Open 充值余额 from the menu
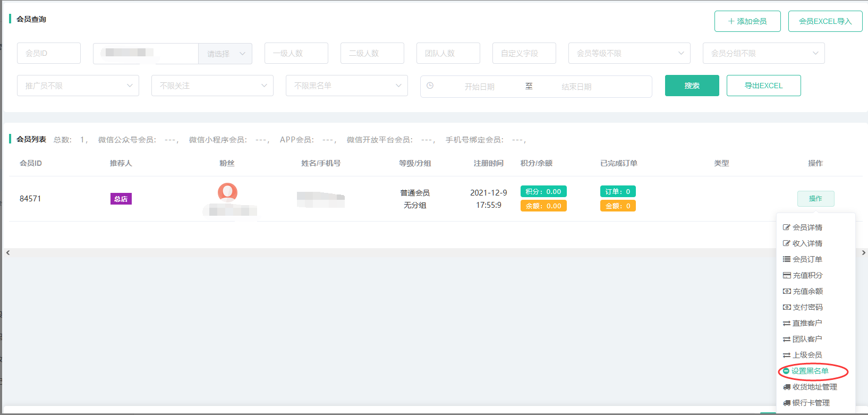This screenshot has height=415, width=868. tap(807, 291)
